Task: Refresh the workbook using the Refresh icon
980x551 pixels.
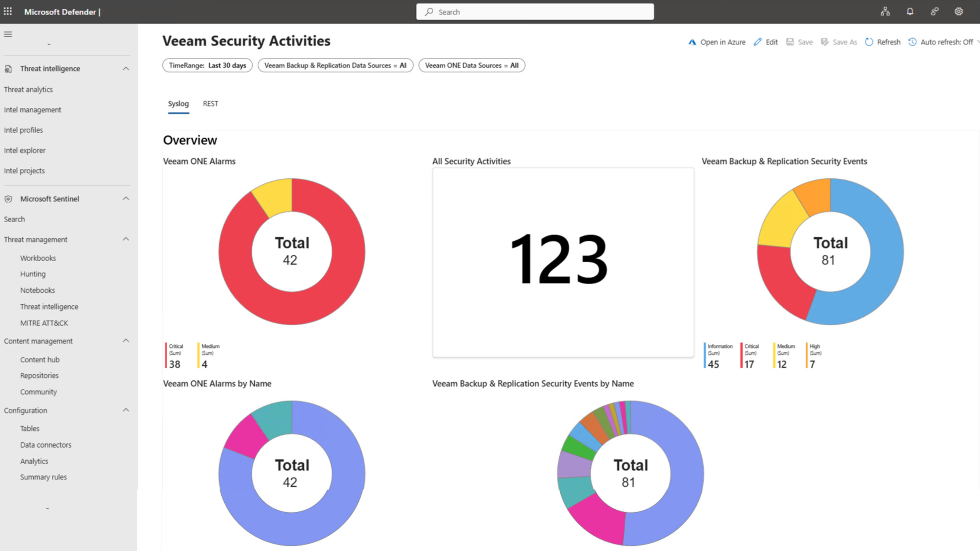Action: click(882, 42)
